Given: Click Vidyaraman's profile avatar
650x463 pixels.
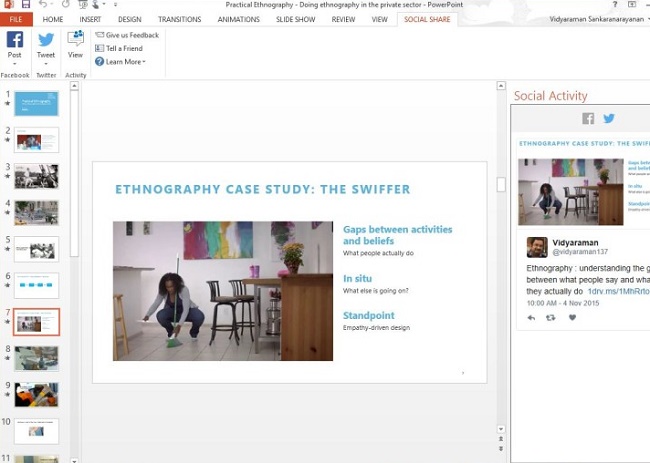Looking at the screenshot, I should click(537, 247).
